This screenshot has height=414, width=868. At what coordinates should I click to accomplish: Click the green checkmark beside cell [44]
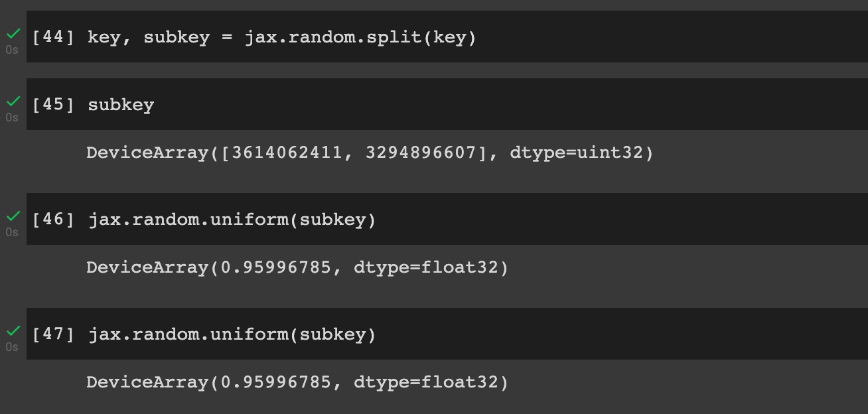point(12,34)
